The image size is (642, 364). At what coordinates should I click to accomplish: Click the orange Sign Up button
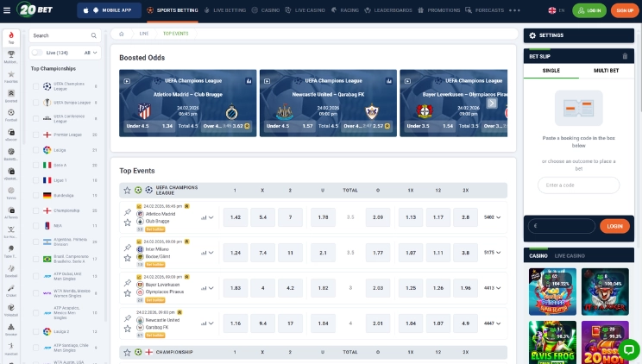pyautogui.click(x=625, y=10)
